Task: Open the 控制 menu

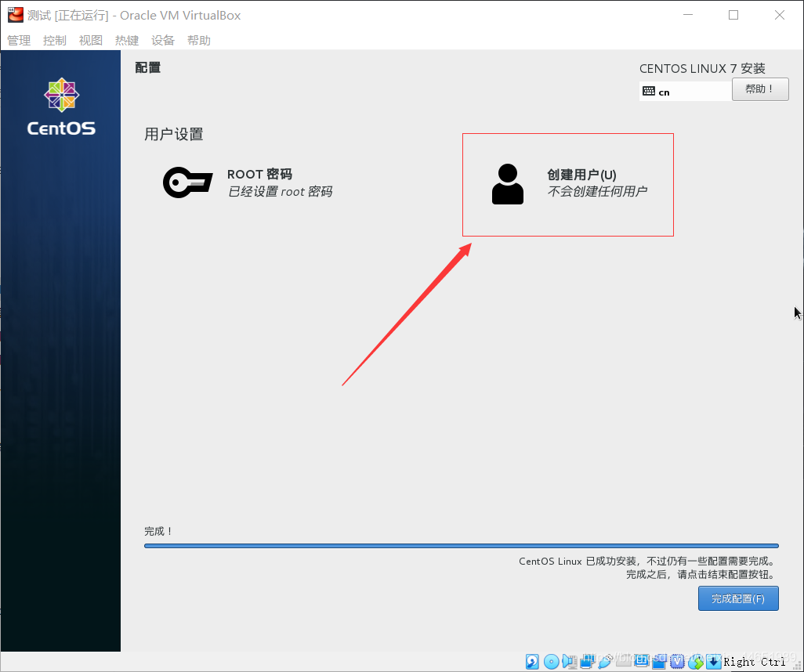Action: click(55, 41)
